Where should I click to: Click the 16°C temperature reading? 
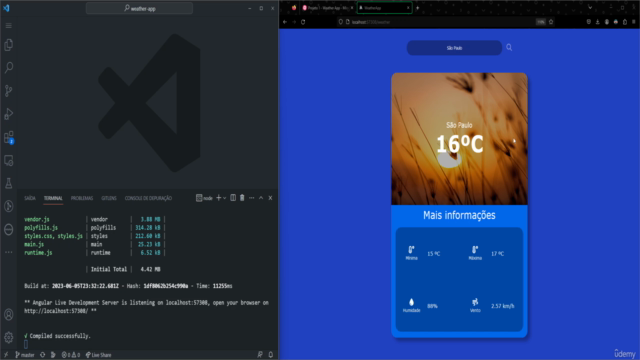[460, 144]
